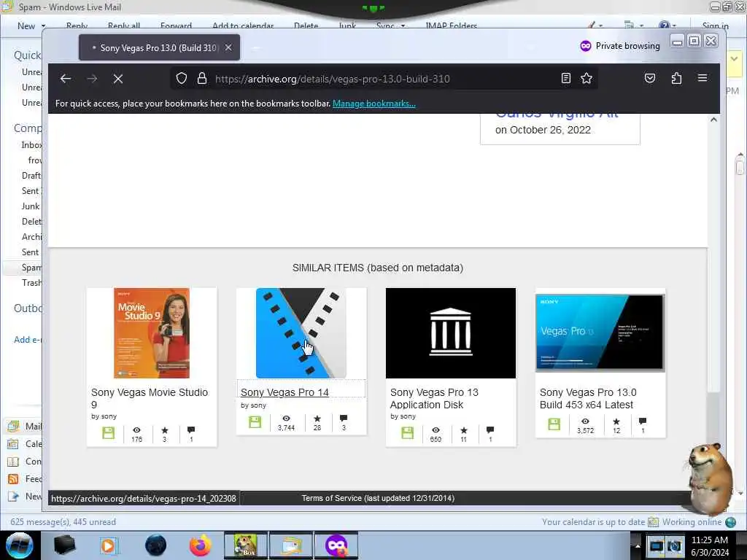Click Sony Vegas Pro 13 Application Disk title
This screenshot has height=560, width=747.
(x=434, y=399)
